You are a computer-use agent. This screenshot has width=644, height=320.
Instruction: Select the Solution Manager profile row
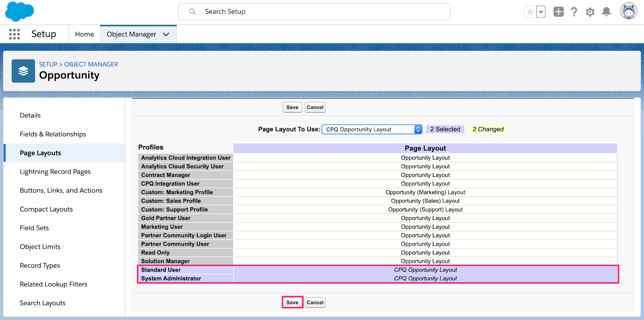tap(186, 261)
